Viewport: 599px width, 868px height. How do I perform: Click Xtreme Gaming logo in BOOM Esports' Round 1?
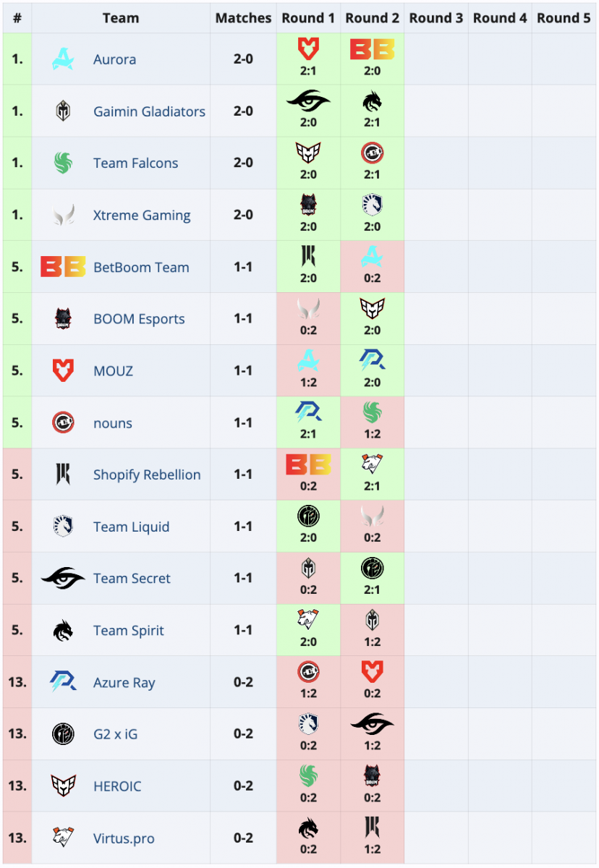click(x=308, y=309)
